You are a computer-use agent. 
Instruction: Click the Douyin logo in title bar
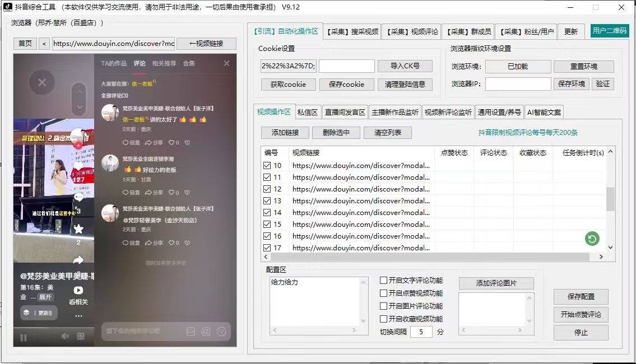8,7
